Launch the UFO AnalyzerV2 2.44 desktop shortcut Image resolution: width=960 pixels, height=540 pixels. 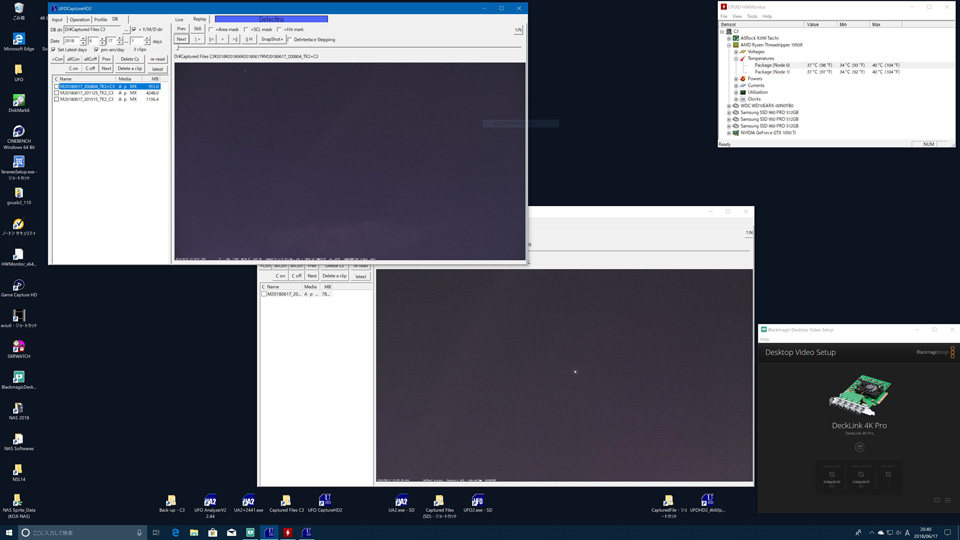pos(210,506)
